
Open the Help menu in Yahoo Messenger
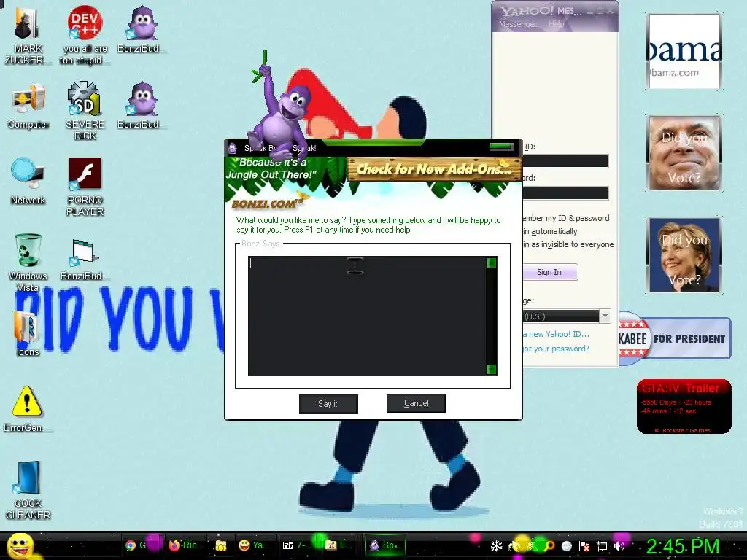[x=556, y=24]
